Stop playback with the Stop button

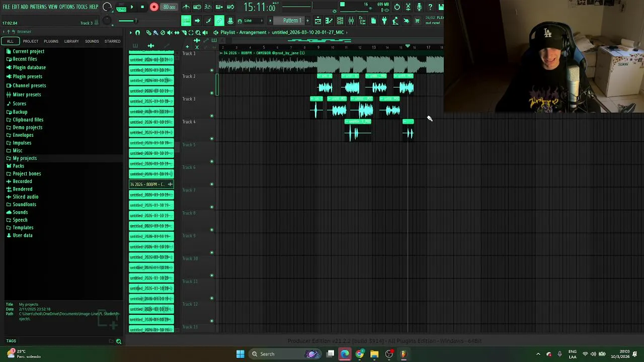point(142,7)
